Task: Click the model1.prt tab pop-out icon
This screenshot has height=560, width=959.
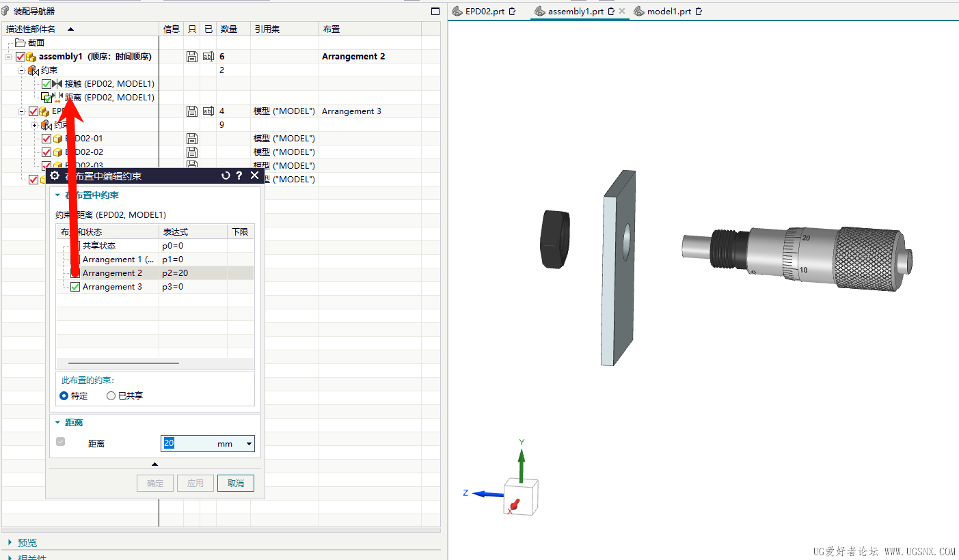Action: point(699,11)
